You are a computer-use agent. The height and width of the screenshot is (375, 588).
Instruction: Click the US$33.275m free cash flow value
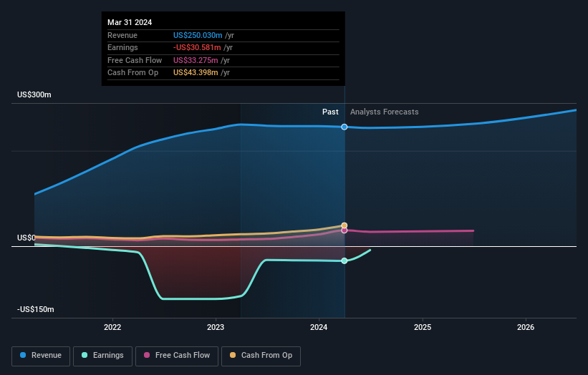coord(196,60)
